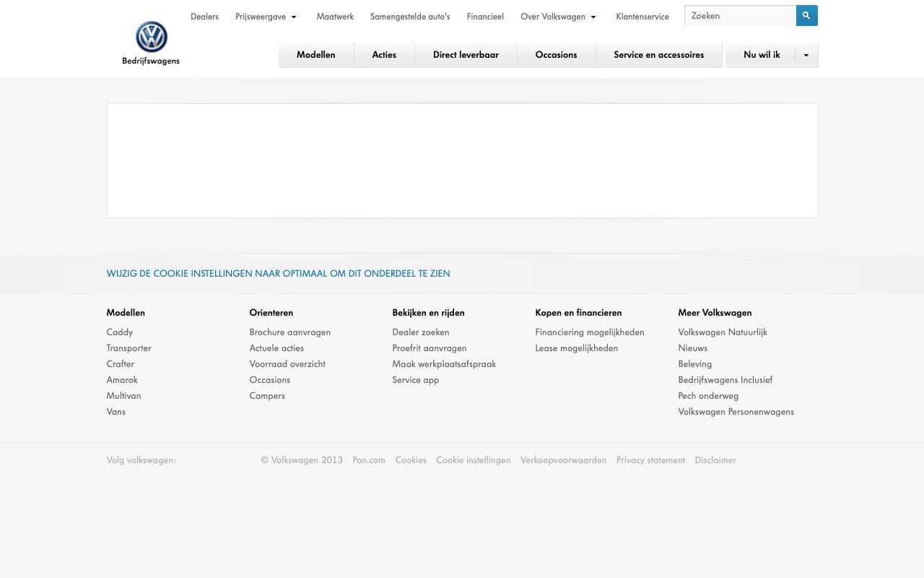Click the Modellen footer heading
924x578 pixels.
[126, 313]
